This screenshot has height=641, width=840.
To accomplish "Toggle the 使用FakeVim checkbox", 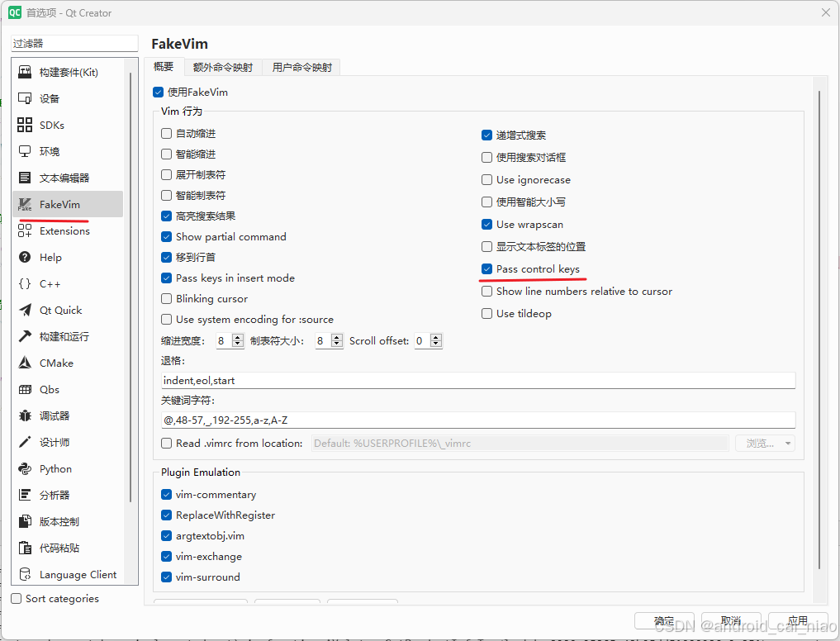I will [x=158, y=93].
